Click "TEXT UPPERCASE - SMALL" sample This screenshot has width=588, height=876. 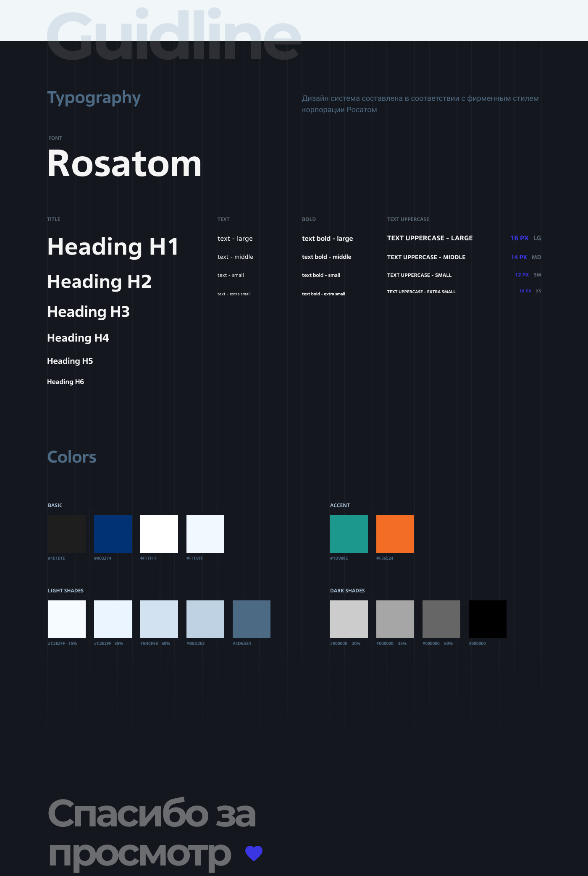420,275
